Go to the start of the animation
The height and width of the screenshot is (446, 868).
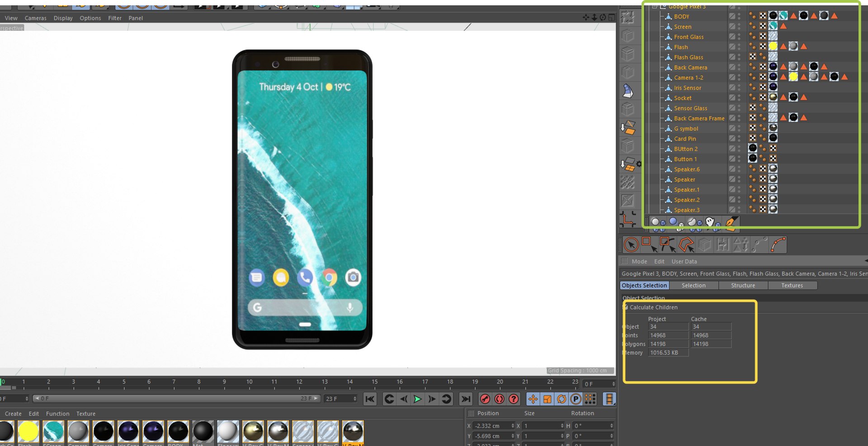click(370, 399)
